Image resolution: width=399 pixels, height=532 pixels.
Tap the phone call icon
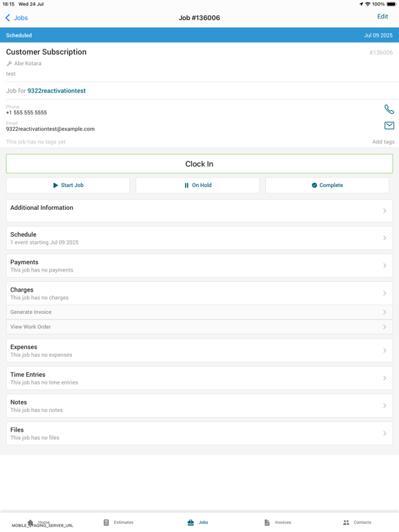(x=389, y=109)
